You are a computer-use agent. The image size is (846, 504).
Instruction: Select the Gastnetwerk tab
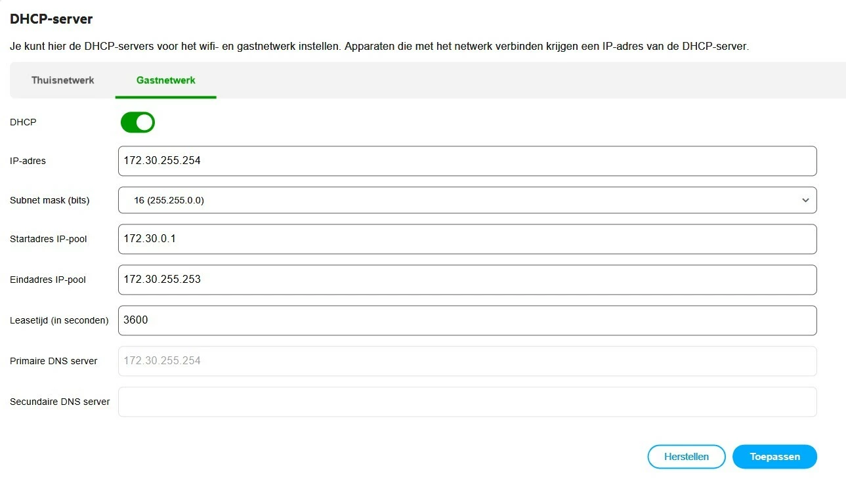(165, 80)
